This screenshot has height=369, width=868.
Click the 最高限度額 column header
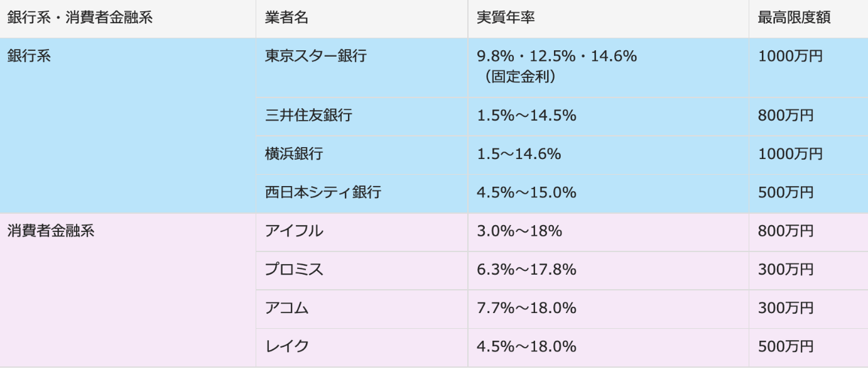pyautogui.click(x=794, y=18)
